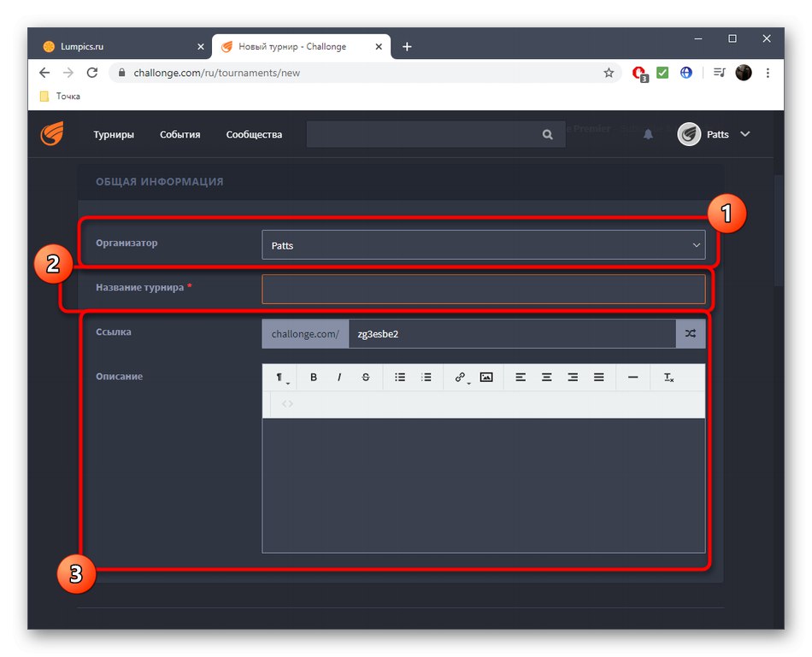Open the Организатор dropdown
812x657 pixels.
484,244
